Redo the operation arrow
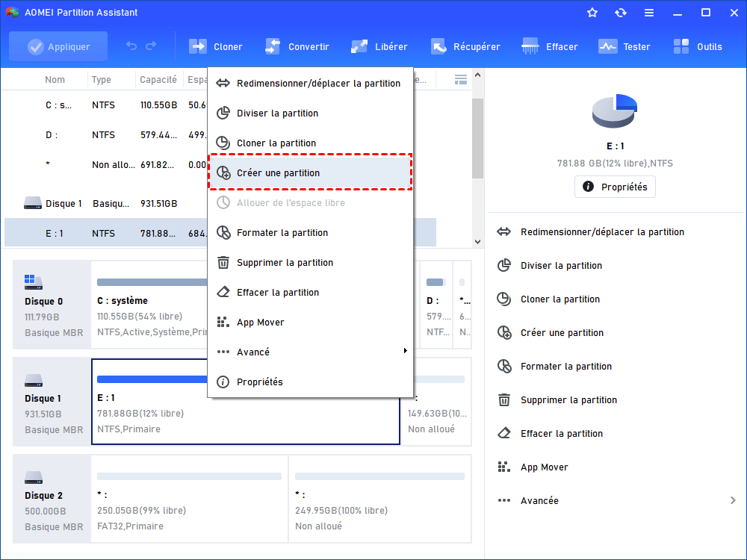Viewport: 747px width, 560px height. pos(151,46)
